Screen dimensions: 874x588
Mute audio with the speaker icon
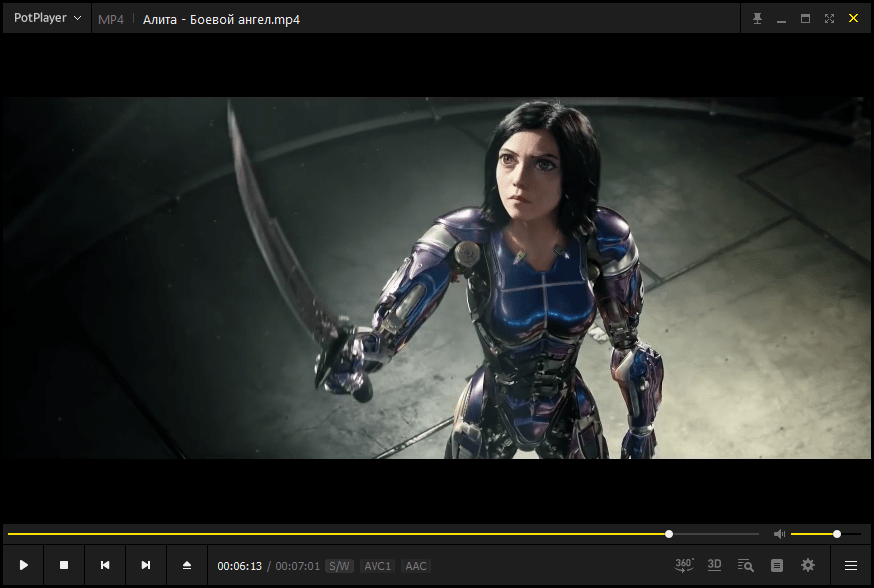[x=779, y=534]
